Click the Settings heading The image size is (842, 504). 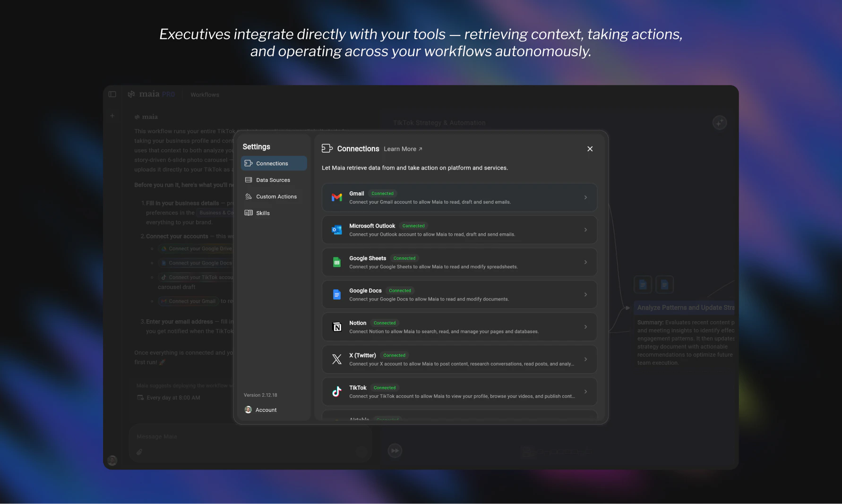pyautogui.click(x=257, y=147)
